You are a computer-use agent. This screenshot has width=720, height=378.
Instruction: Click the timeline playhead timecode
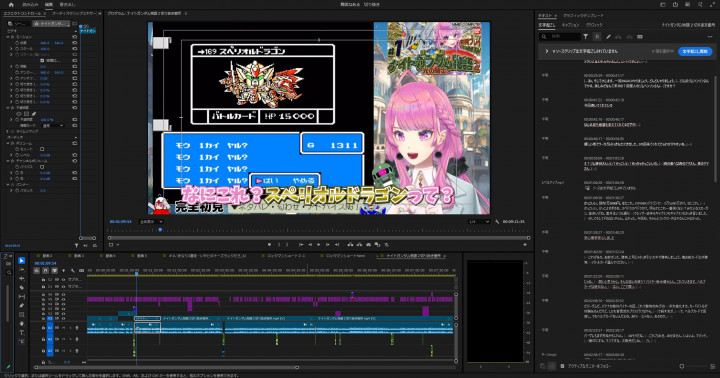[x=45, y=263]
